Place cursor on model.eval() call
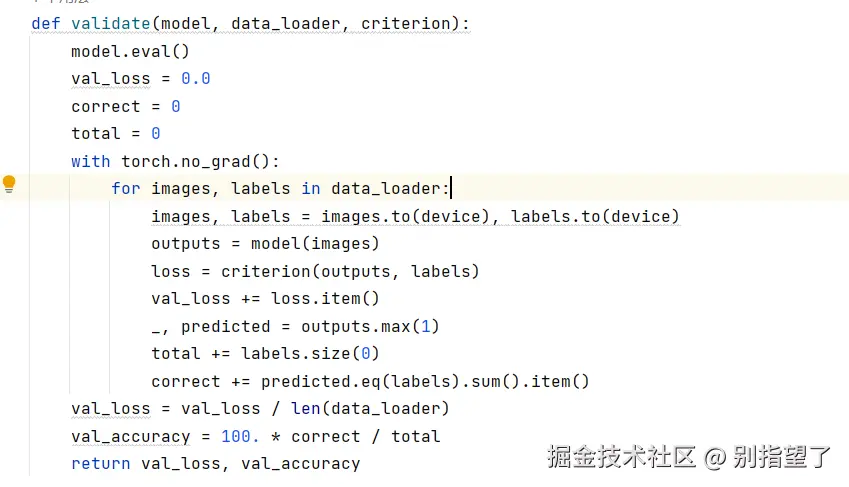Viewport: 849px width, 487px height. click(130, 51)
